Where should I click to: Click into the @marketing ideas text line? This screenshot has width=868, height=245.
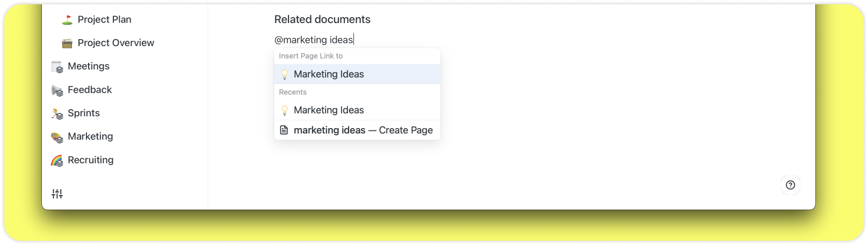point(314,40)
